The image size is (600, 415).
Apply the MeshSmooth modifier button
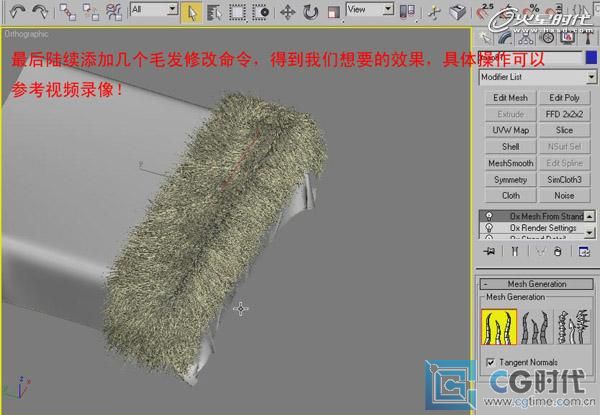coord(510,163)
